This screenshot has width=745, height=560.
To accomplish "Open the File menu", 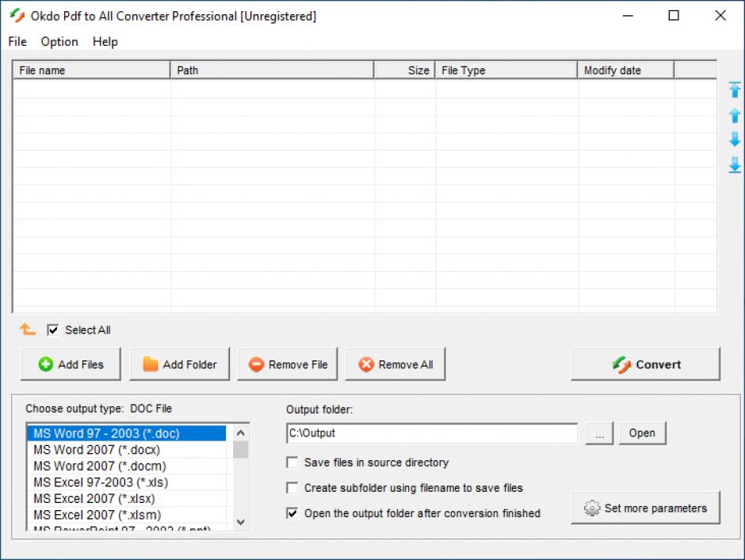I will pos(17,42).
